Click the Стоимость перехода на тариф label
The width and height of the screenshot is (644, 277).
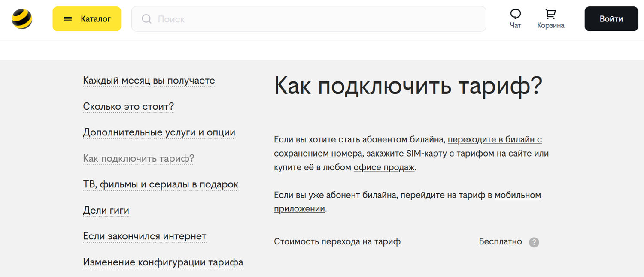tap(337, 242)
